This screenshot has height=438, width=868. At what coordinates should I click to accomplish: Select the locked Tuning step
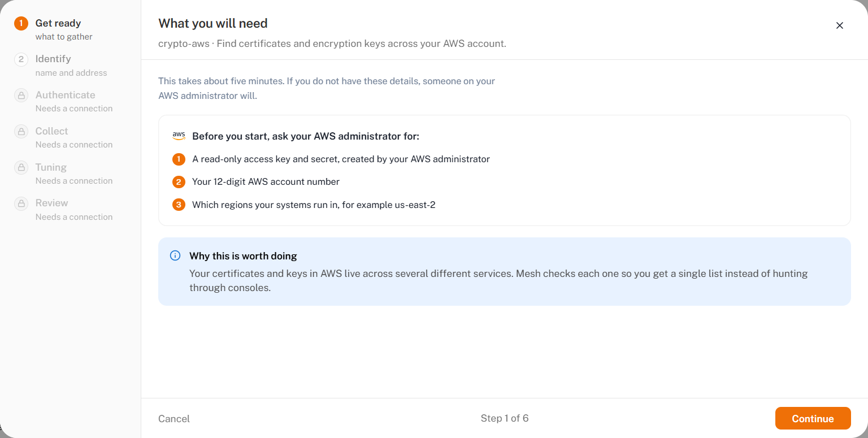70,174
